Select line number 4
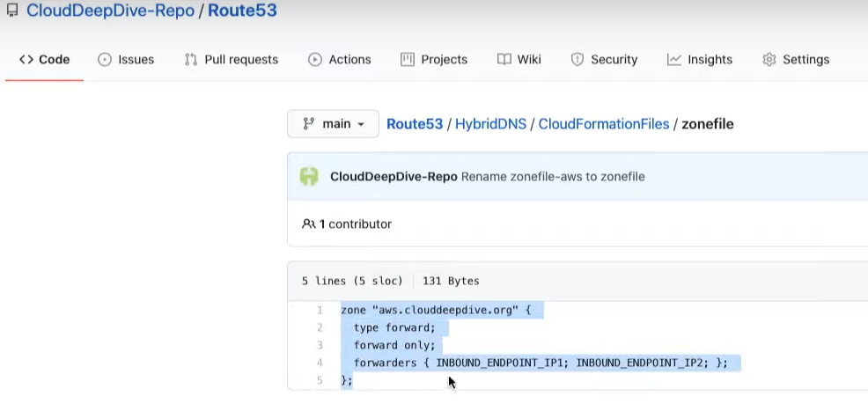The height and width of the screenshot is (411, 868). click(x=320, y=363)
